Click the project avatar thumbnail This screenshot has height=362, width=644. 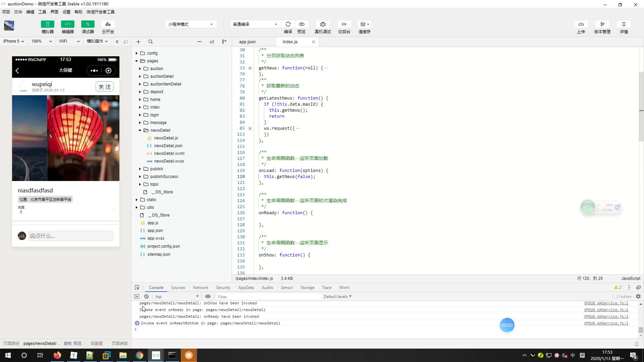(9, 25)
